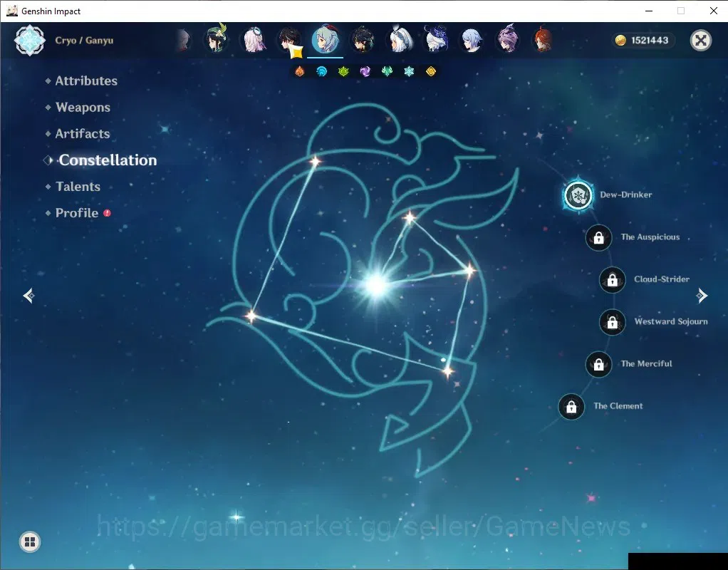Minimize the Genshin Impact window
Viewport: 728px width, 570px height.
click(649, 11)
